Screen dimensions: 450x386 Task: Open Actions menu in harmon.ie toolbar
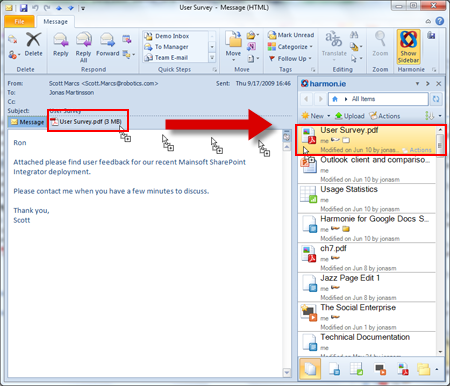(x=385, y=116)
